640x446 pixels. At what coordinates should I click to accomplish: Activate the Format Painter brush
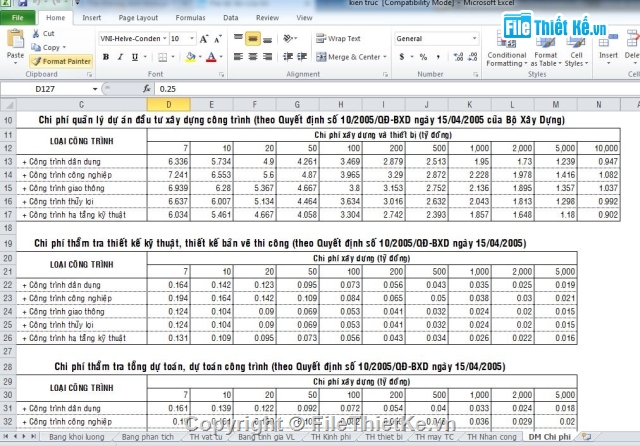click(x=62, y=61)
